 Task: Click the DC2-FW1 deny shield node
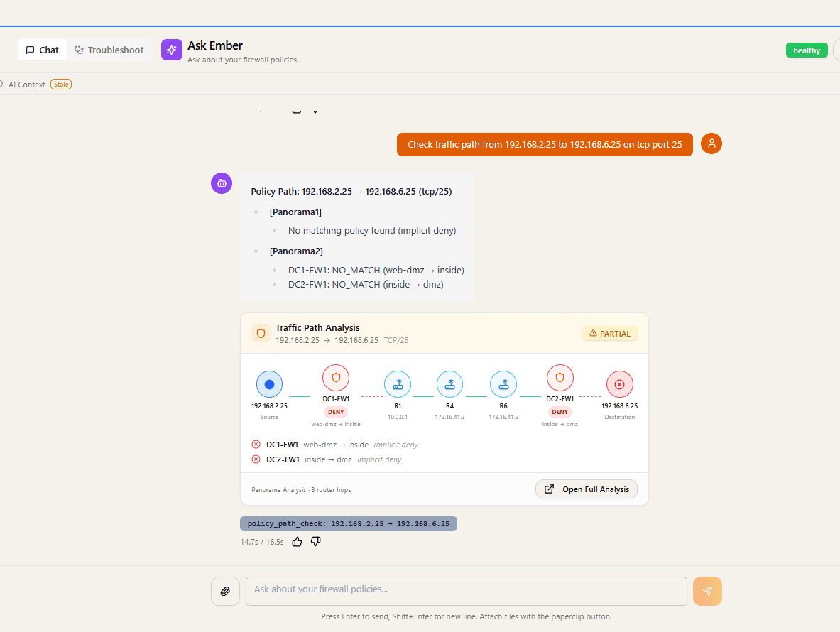coord(560,378)
